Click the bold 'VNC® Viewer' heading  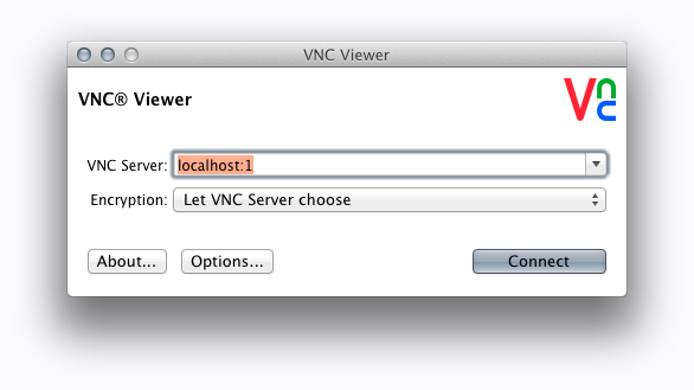point(135,99)
